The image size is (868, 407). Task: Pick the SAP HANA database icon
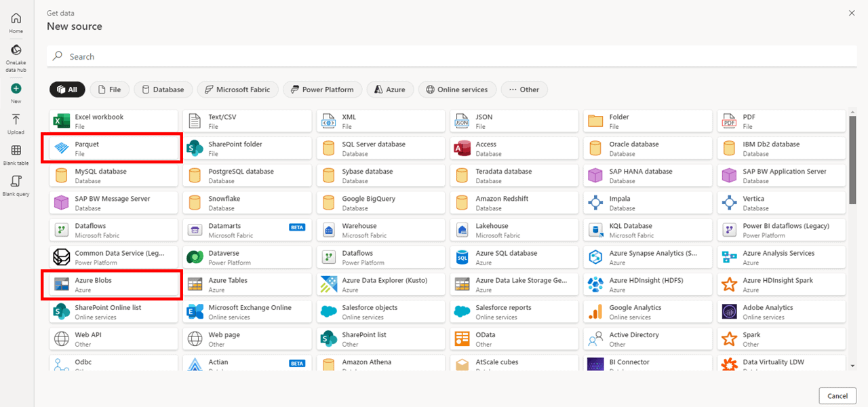pos(596,176)
